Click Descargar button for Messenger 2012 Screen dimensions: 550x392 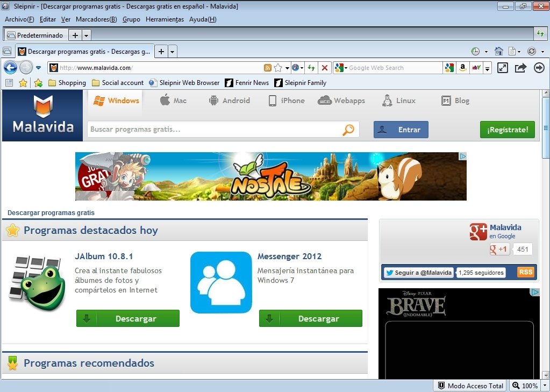[x=311, y=318]
